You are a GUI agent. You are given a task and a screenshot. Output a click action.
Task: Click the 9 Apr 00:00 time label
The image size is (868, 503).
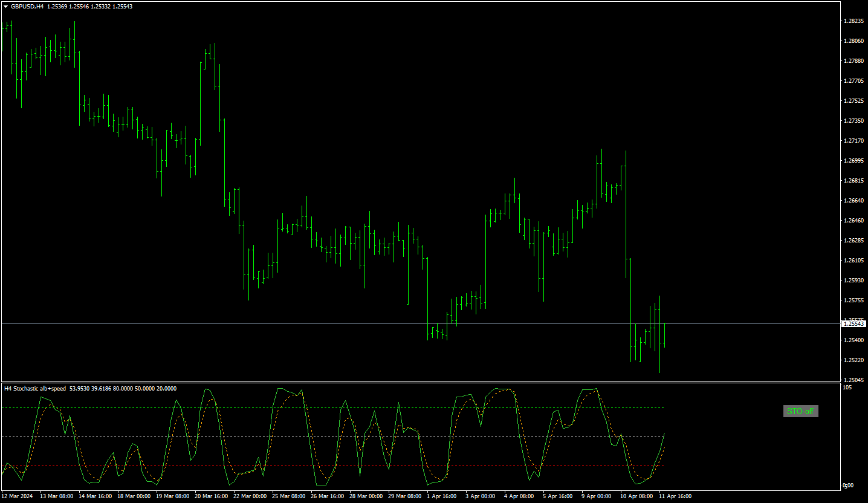tap(597, 496)
